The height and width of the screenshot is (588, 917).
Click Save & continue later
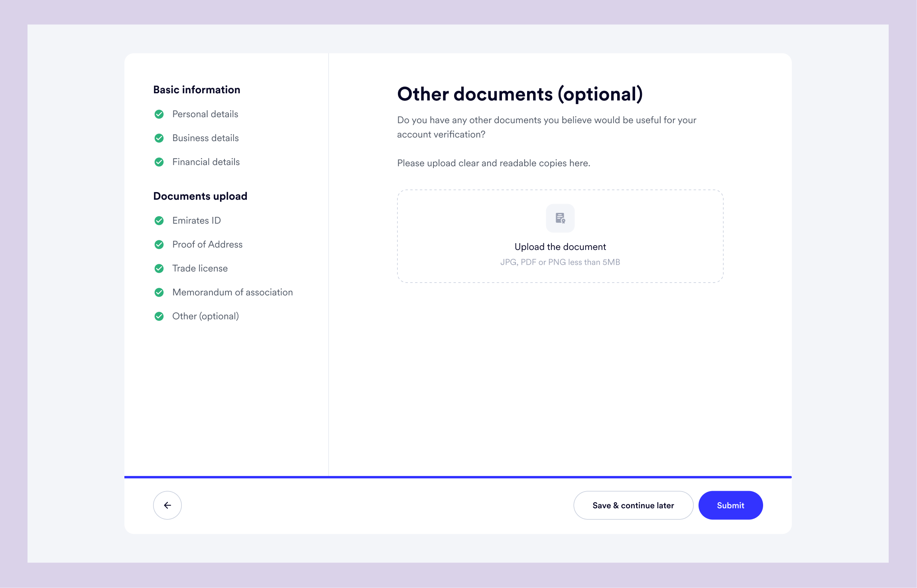pos(633,505)
